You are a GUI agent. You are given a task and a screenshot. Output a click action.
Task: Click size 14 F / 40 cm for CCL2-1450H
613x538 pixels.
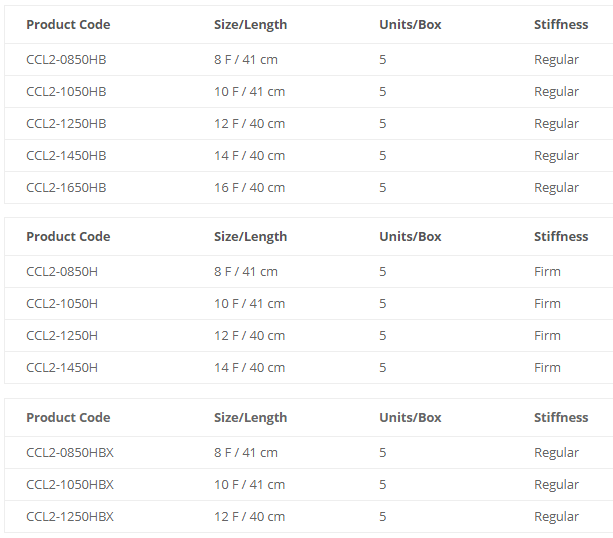[249, 368]
